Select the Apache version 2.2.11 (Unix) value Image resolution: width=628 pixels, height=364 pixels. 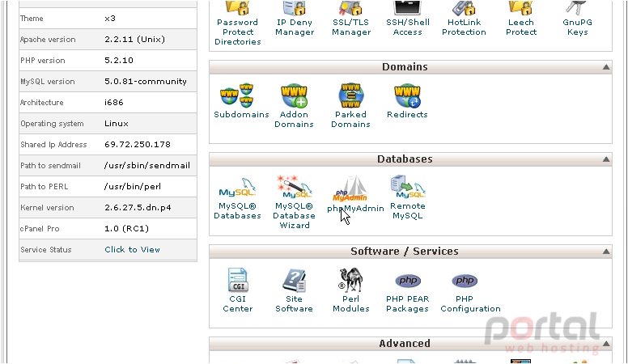(x=134, y=40)
